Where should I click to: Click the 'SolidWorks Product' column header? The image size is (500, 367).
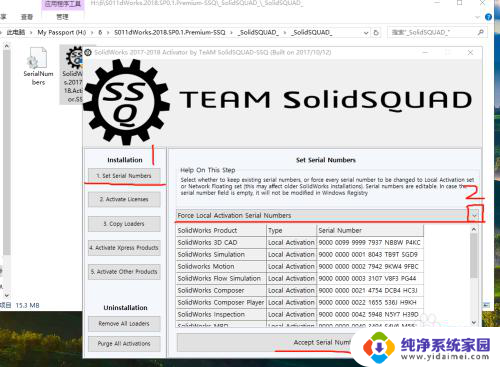pos(221,230)
